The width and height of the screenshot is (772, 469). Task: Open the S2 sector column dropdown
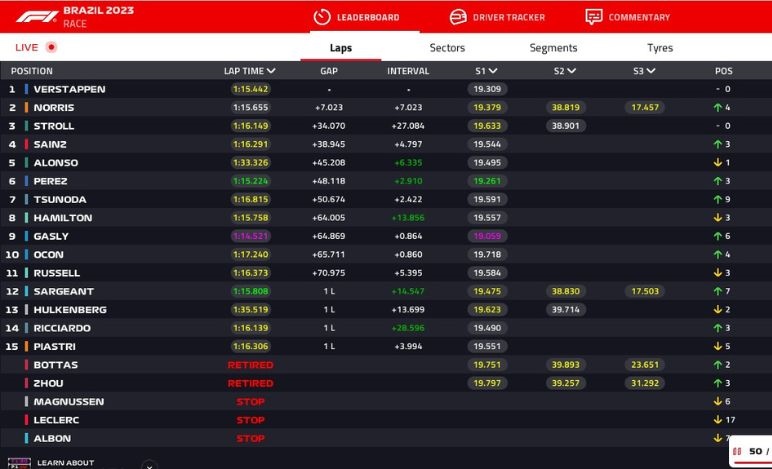pyautogui.click(x=572, y=71)
